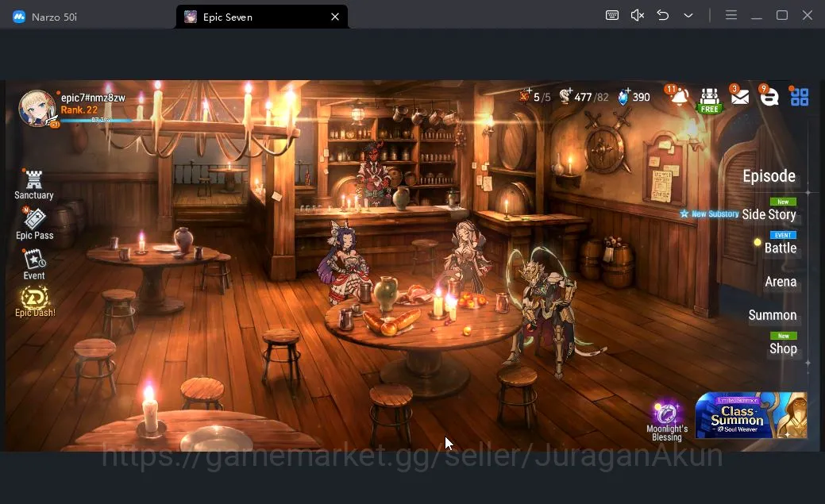The width and height of the screenshot is (825, 504).
Task: Click the rank experience progress bar
Action: click(95, 121)
